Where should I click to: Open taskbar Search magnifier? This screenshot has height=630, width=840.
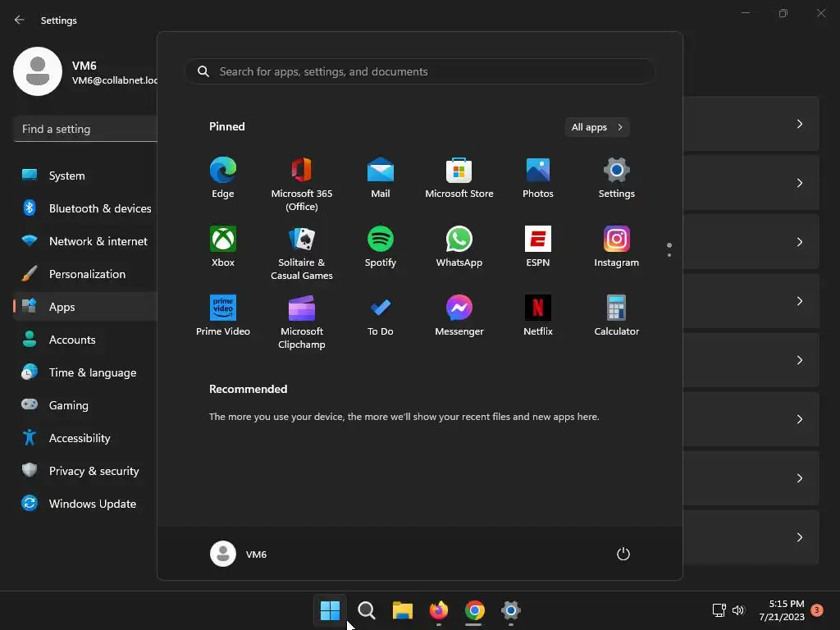coord(367,610)
